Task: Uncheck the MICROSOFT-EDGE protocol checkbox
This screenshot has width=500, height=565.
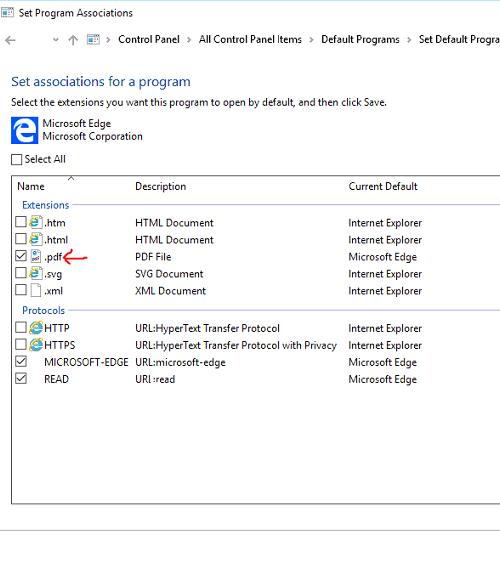Action: [x=21, y=361]
